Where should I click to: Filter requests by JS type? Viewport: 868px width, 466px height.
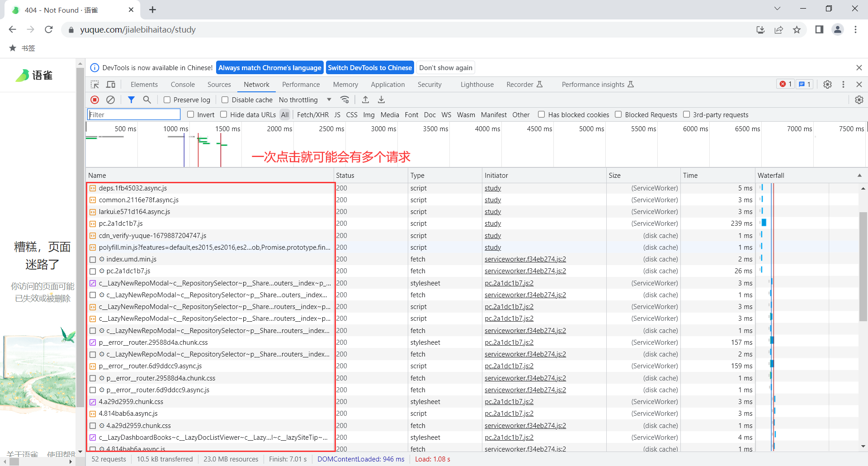coord(337,114)
